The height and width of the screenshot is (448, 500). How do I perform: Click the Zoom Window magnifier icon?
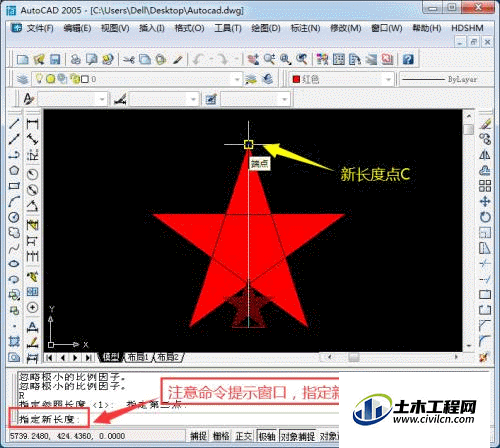tap(285, 59)
